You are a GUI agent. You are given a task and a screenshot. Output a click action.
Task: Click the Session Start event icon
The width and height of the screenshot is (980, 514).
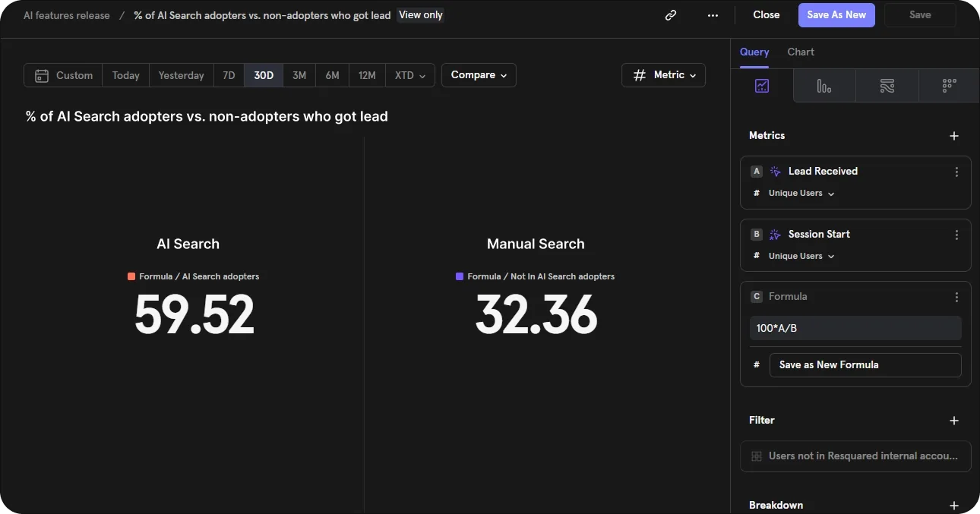point(775,235)
